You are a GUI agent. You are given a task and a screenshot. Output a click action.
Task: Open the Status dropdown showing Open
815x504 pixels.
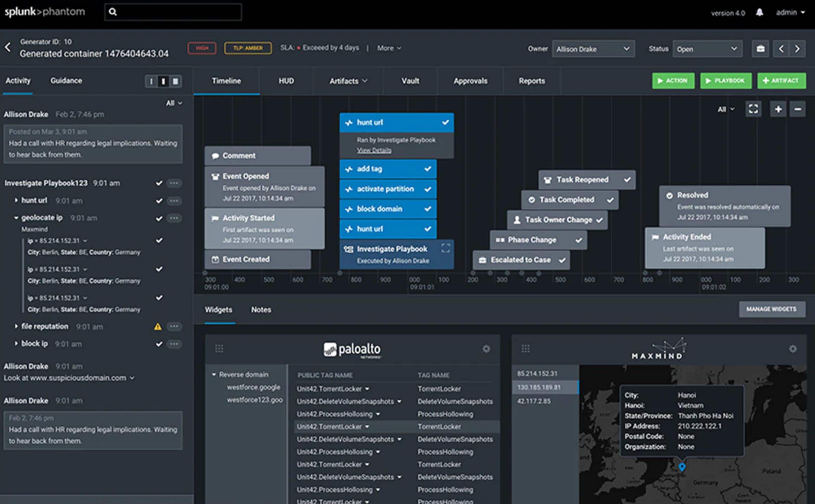click(x=707, y=49)
